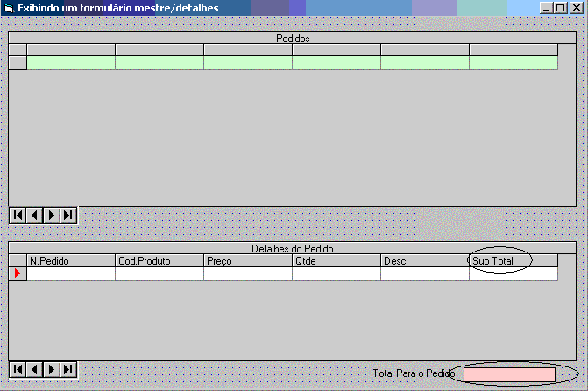Click the Total Para o Pedido label
Image resolution: width=588 pixels, height=391 pixels.
(414, 373)
